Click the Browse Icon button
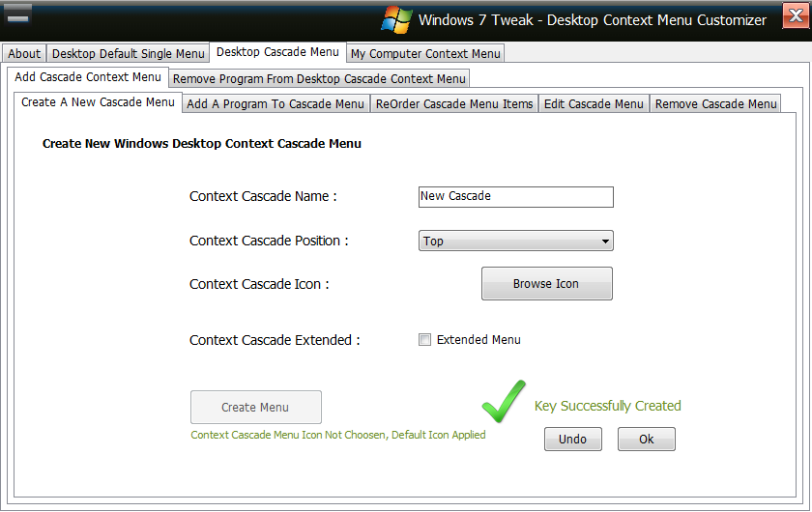This screenshot has height=512, width=812. 547,284
